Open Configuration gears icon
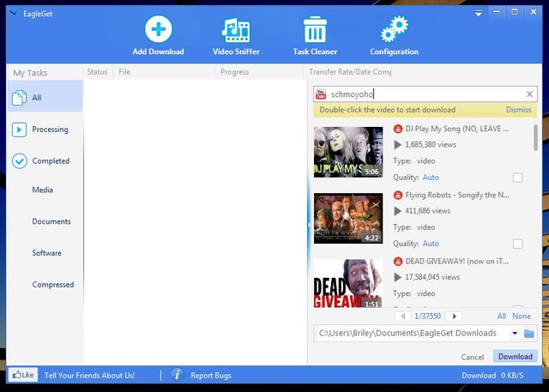The width and height of the screenshot is (549, 392). coord(395,29)
